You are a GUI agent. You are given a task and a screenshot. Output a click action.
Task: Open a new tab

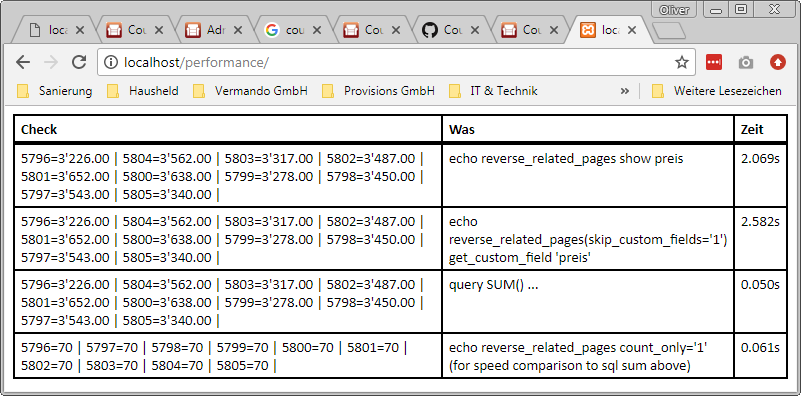pos(669,31)
